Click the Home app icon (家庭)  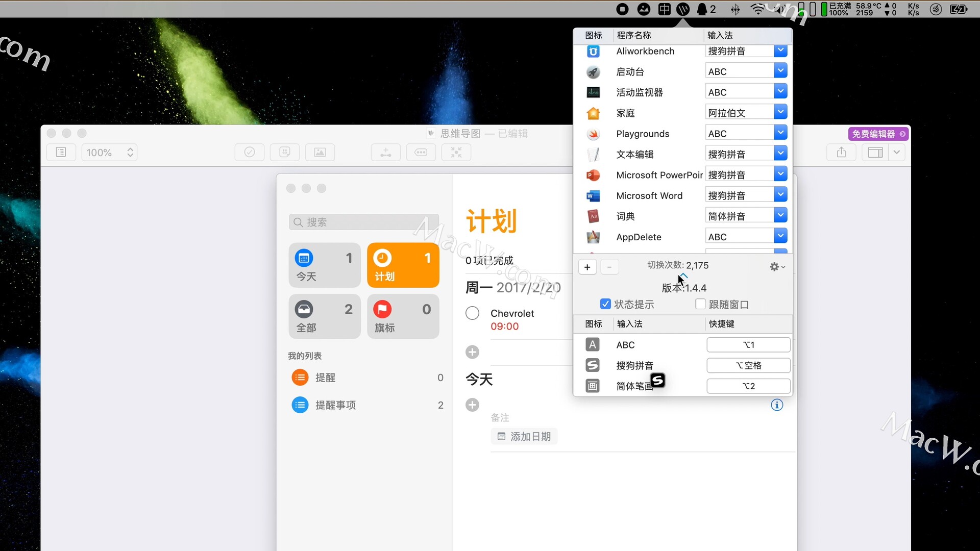pos(593,113)
